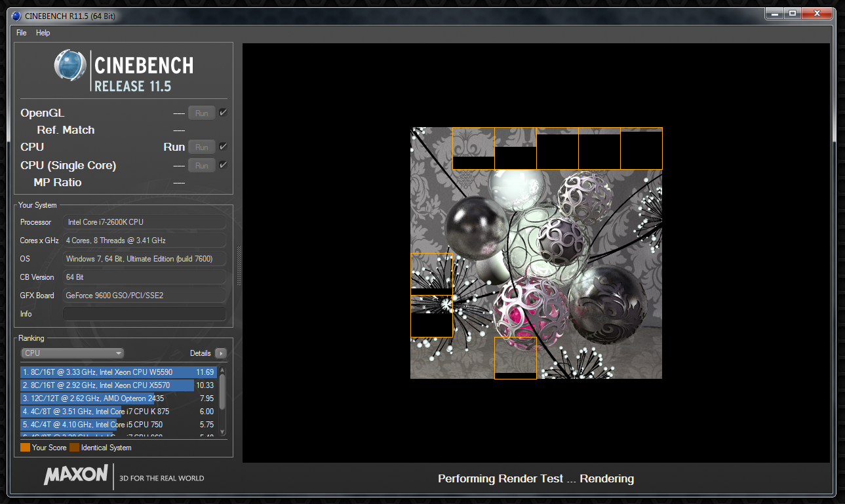
Task: Click the Cinebench icon in title bar
Action: coord(16,16)
